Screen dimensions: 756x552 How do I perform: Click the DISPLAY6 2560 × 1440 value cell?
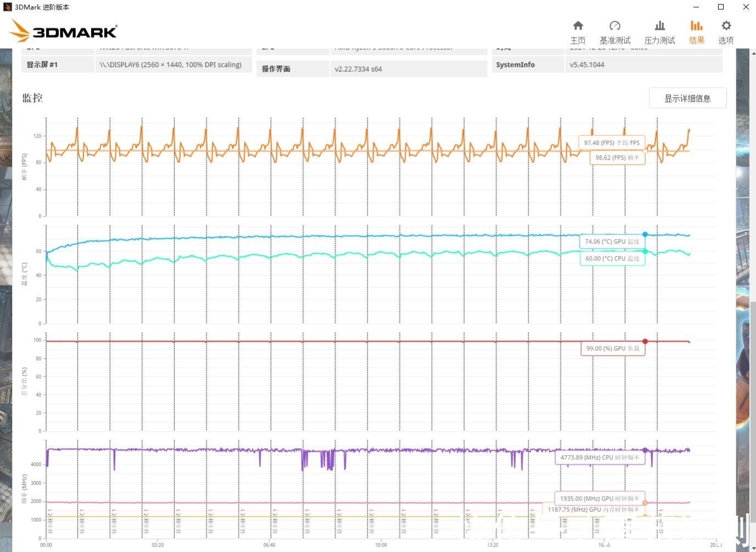tap(173, 65)
